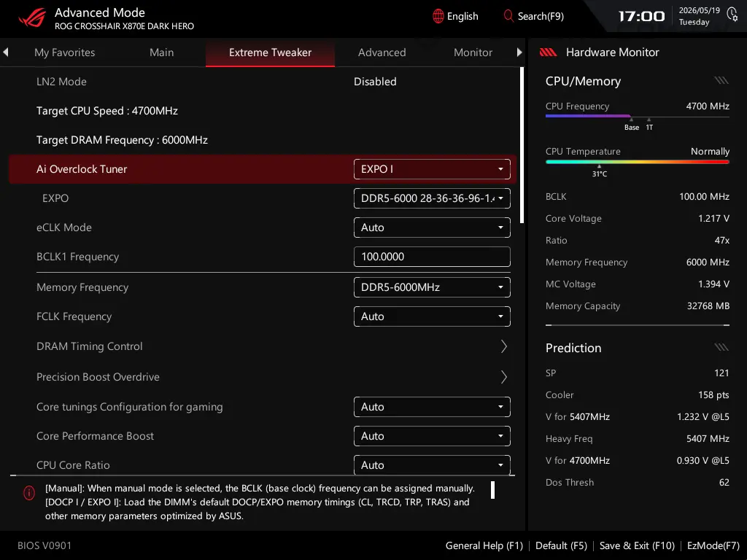The image size is (747, 560).
Task: Click the Search(F9) button
Action: (x=533, y=16)
